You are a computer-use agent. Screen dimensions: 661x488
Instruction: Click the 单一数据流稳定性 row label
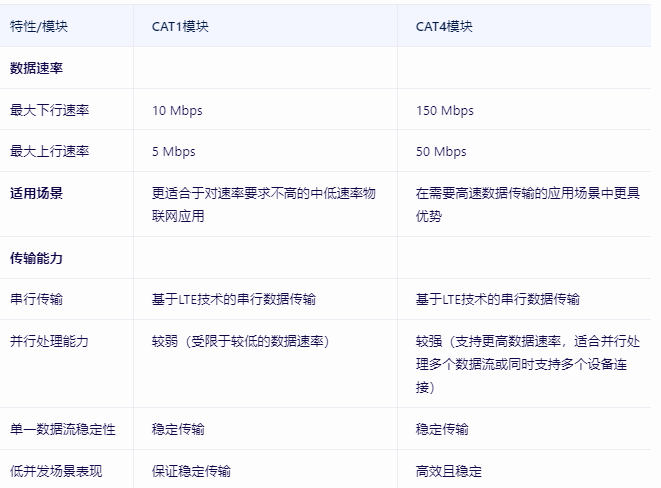coord(63,429)
